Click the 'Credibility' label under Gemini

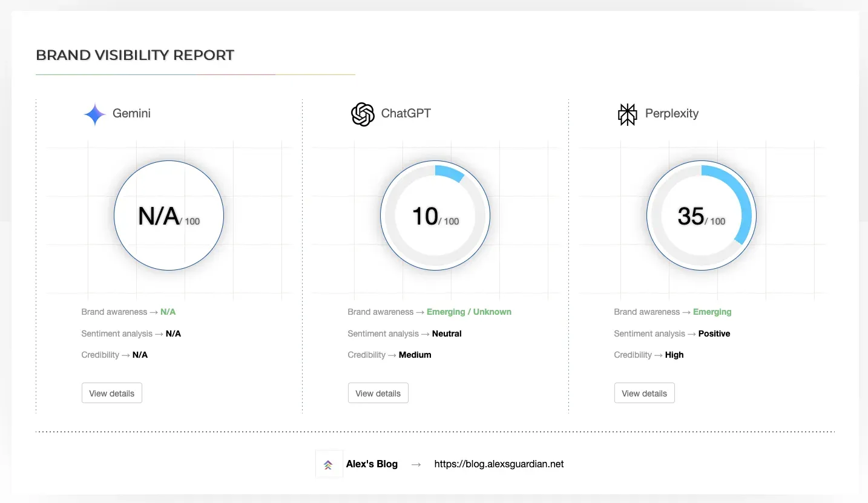pyautogui.click(x=100, y=355)
